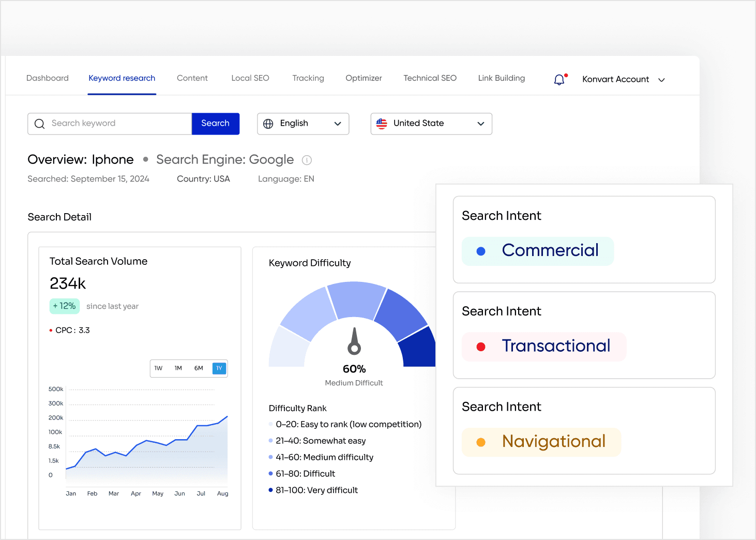The image size is (756, 540).
Task: Click the info icon next to Google
Action: (307, 160)
